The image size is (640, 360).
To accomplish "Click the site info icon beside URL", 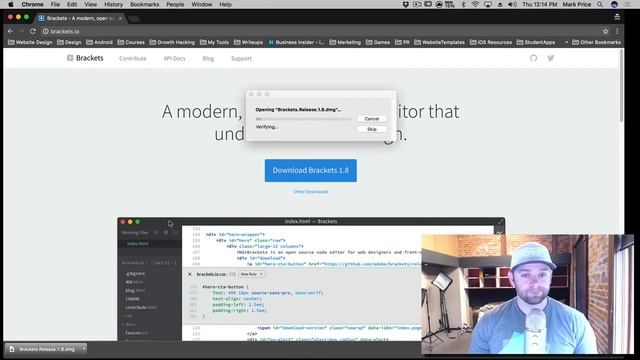I will coord(45,31).
